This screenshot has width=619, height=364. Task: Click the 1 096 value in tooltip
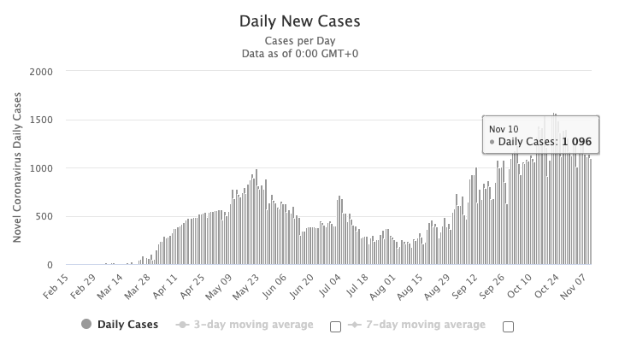tap(576, 142)
